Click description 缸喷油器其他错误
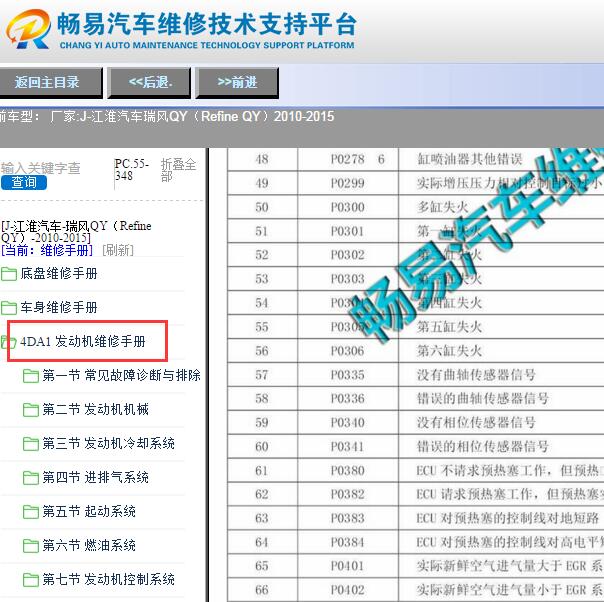604x602 pixels. [470, 159]
